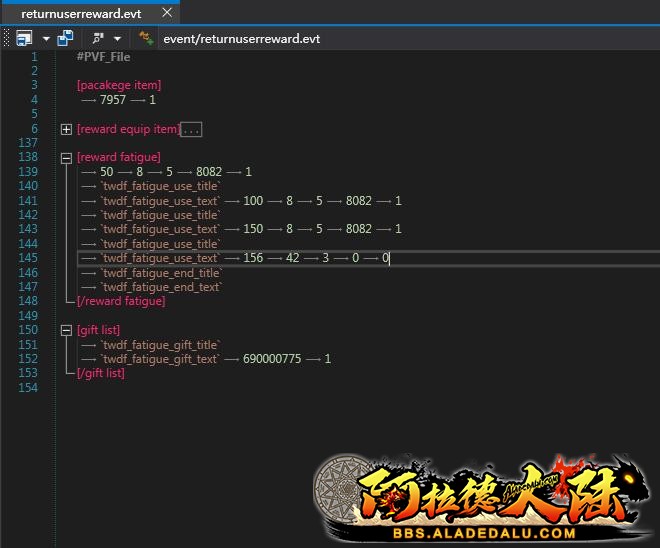Viewport: 660px width, 548px height.
Task: Click the [/reward fatigue] closing tag
Action: (x=120, y=301)
